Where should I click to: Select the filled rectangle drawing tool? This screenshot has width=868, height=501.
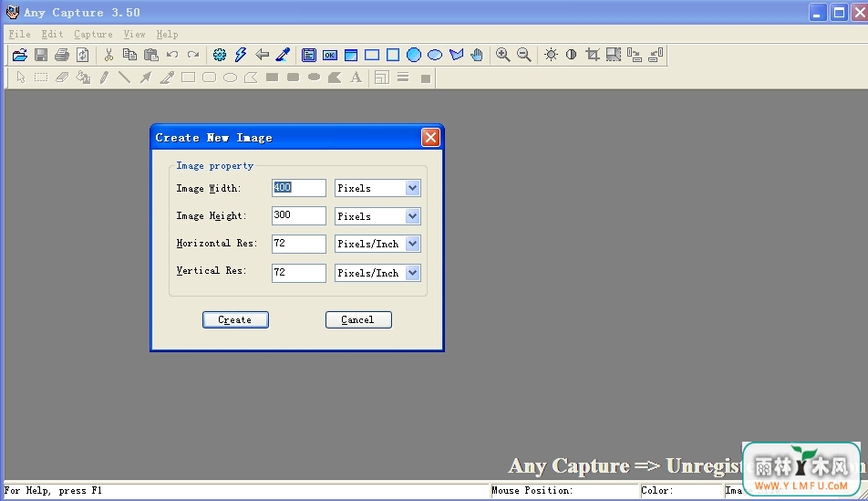272,78
